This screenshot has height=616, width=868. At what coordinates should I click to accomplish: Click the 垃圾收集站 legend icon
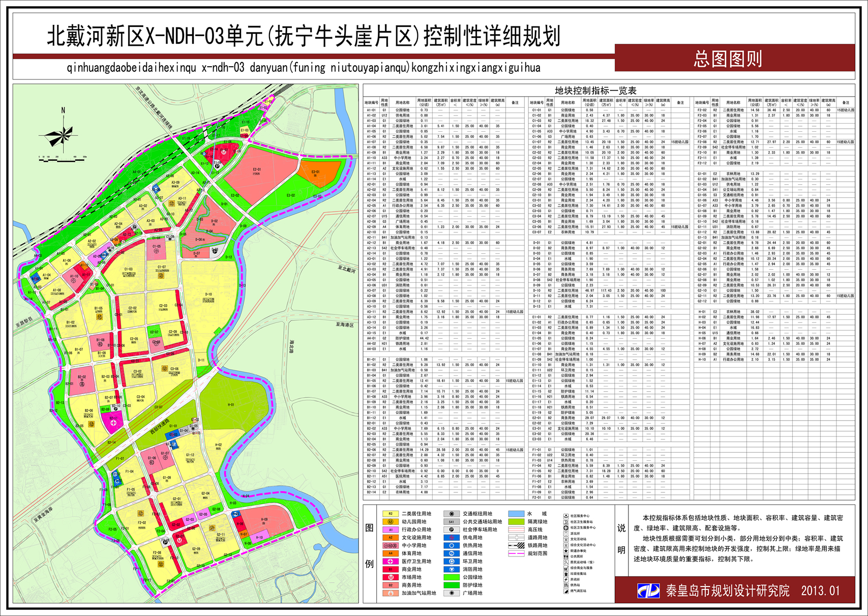click(x=566, y=574)
